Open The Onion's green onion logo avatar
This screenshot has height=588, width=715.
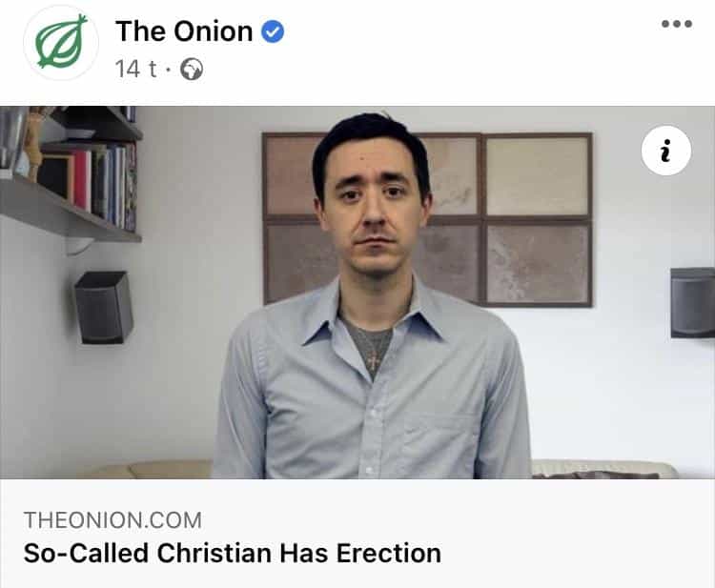point(61,42)
